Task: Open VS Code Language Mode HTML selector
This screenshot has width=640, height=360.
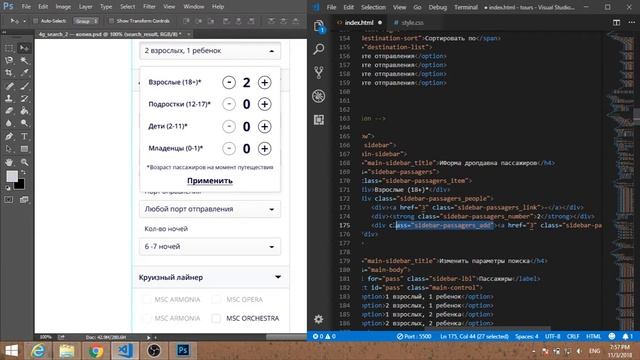Action: 593,336
